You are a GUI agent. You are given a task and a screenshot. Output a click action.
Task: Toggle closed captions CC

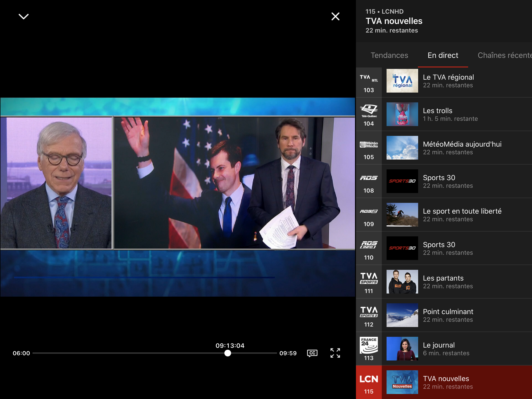coord(312,353)
